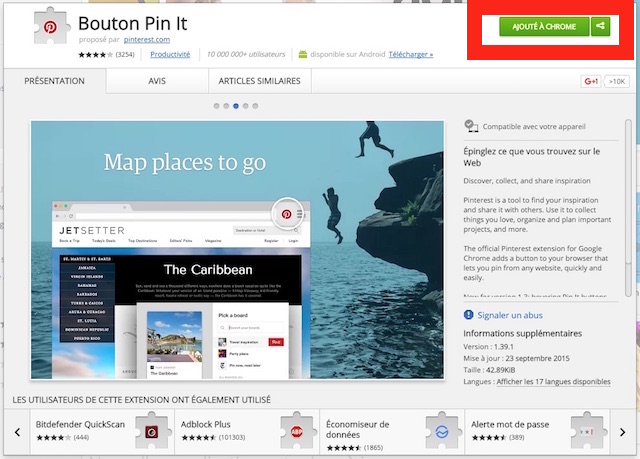The image size is (640, 459).
Task: Click Mise à jour : 23 septembre 2015
Action: click(516, 358)
